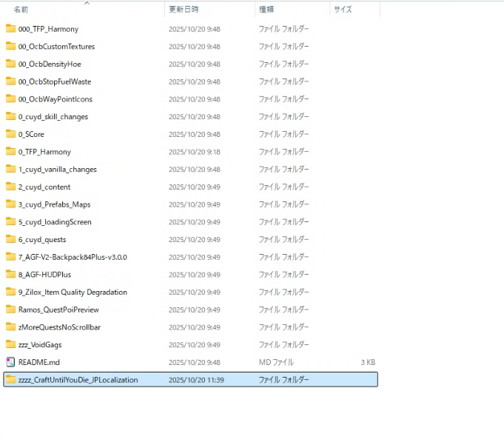Sort by the 更新日時 column header
Viewport: 504px width, 445px height.
click(184, 10)
